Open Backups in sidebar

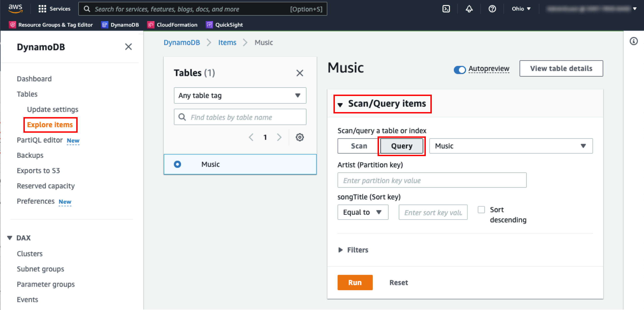(30, 155)
